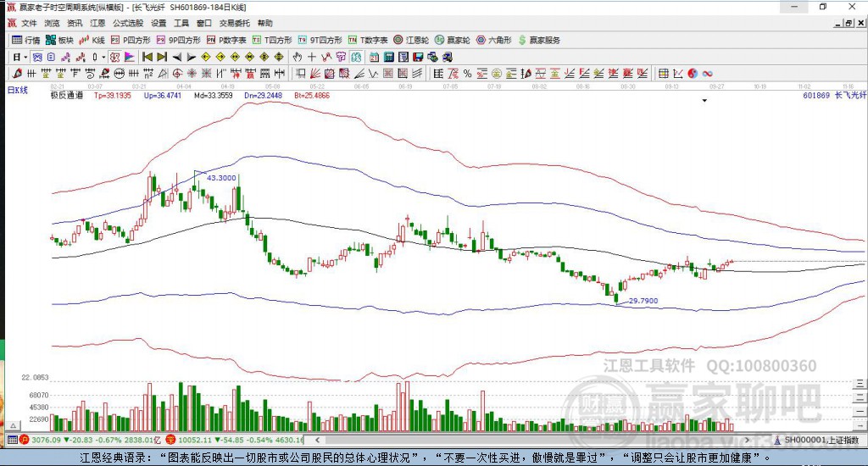Screen dimensions: 868x466
Task: Expand the dropdown beside the 0 icon
Action: click(103, 57)
